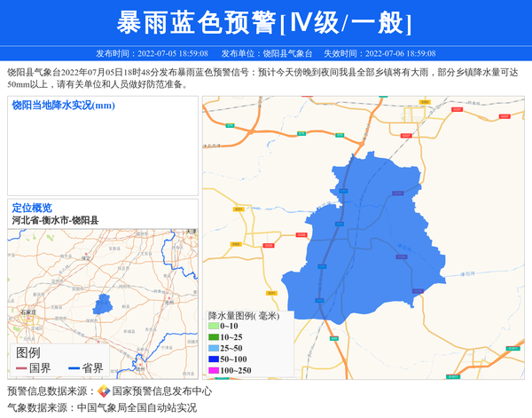Screen dimensions: 532x418
Task: Click 石家庄 city label on overview map
Action: pos(28,312)
